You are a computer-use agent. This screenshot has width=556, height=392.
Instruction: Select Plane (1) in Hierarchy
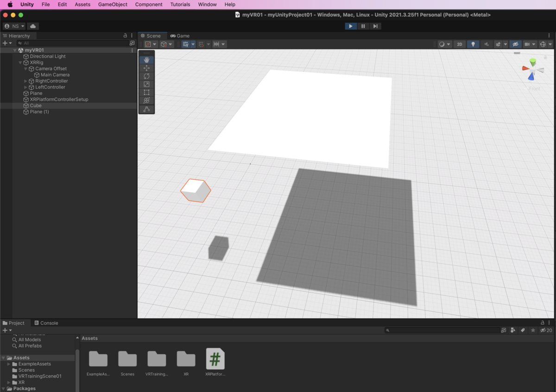tap(39, 112)
